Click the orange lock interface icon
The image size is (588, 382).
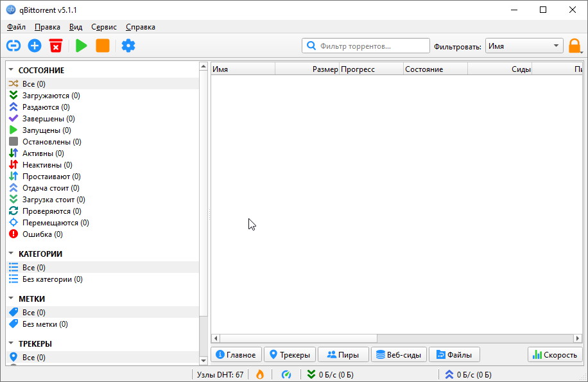575,46
